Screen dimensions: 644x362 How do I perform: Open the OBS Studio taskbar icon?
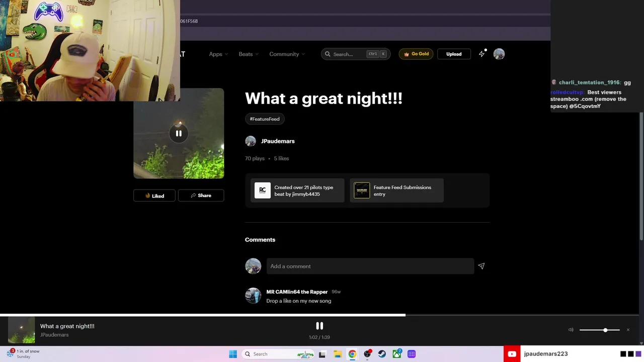coord(367,354)
